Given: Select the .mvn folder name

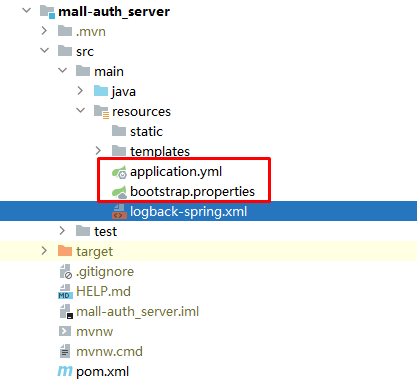Looking at the screenshot, I should point(91,32).
